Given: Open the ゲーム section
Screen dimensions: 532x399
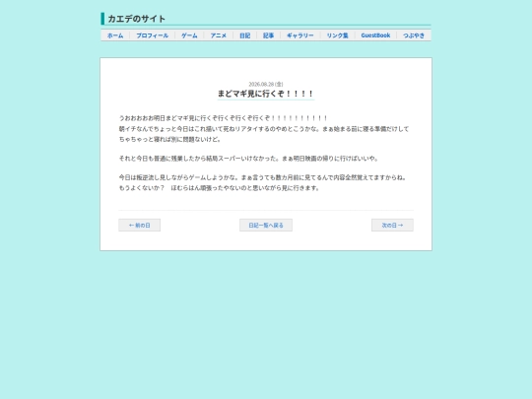Looking at the screenshot, I should [189, 35].
